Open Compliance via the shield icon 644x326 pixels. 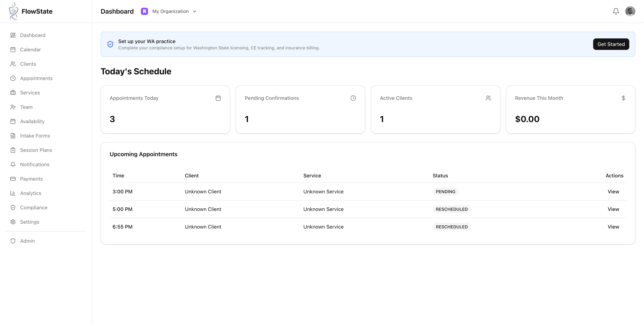[13, 207]
